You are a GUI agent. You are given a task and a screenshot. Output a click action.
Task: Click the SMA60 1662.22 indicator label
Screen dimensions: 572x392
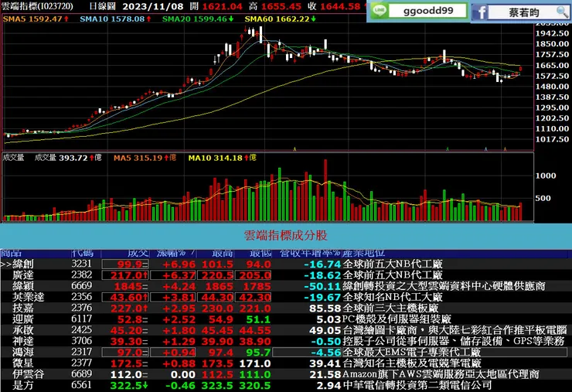(280, 19)
